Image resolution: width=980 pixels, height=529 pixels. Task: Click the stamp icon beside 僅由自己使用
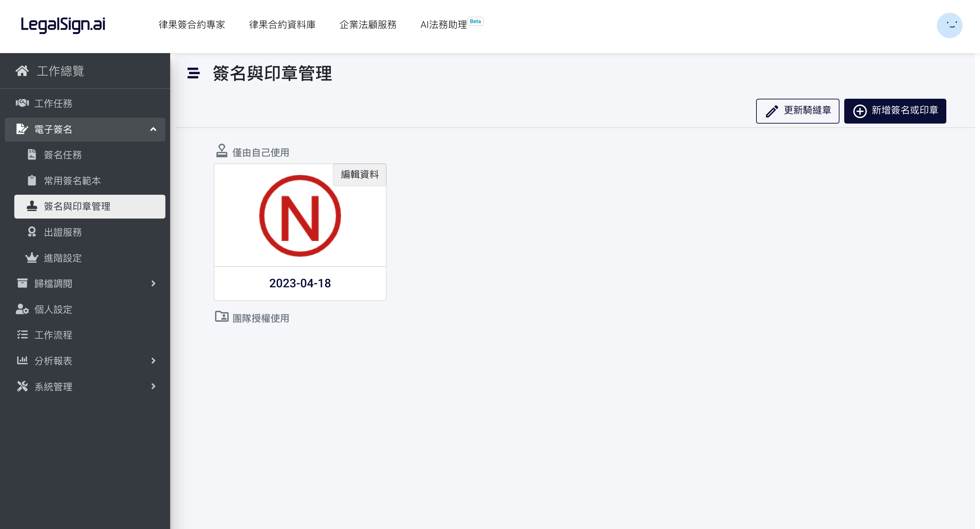pos(222,151)
